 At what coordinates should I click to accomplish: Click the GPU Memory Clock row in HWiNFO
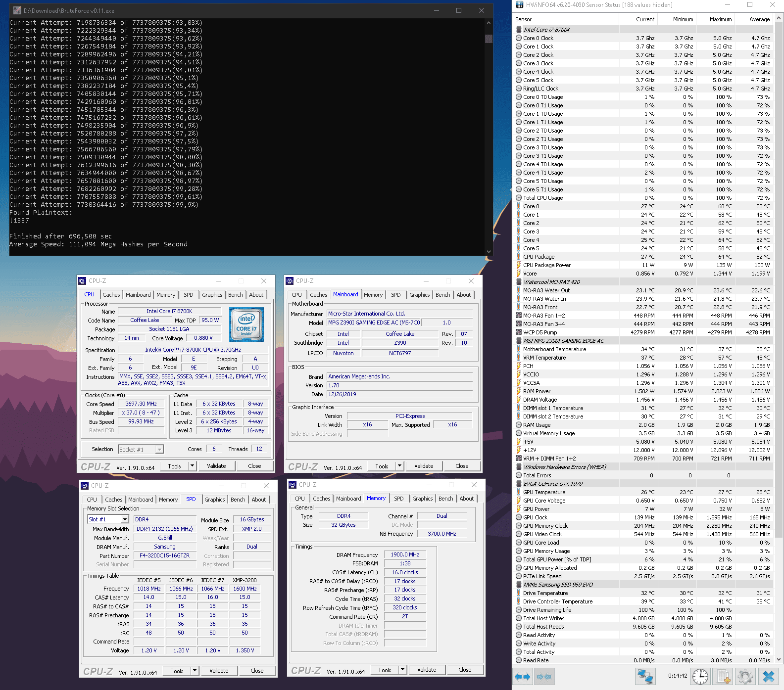click(x=643, y=526)
